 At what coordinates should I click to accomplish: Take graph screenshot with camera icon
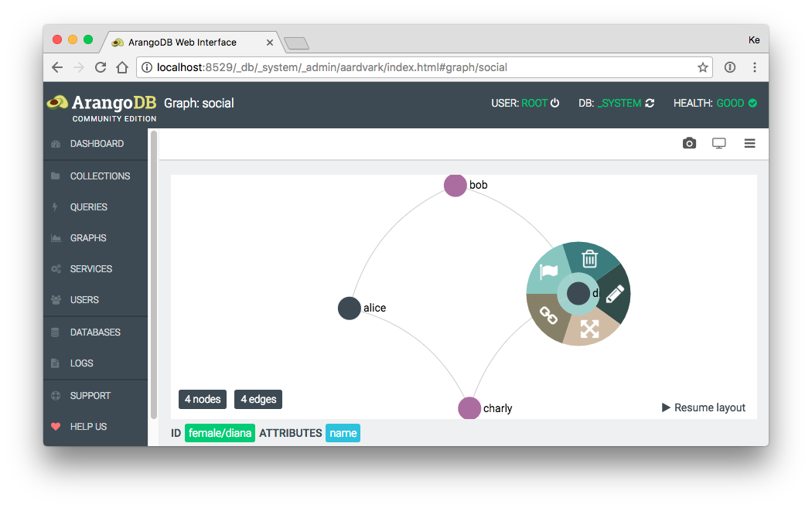689,144
